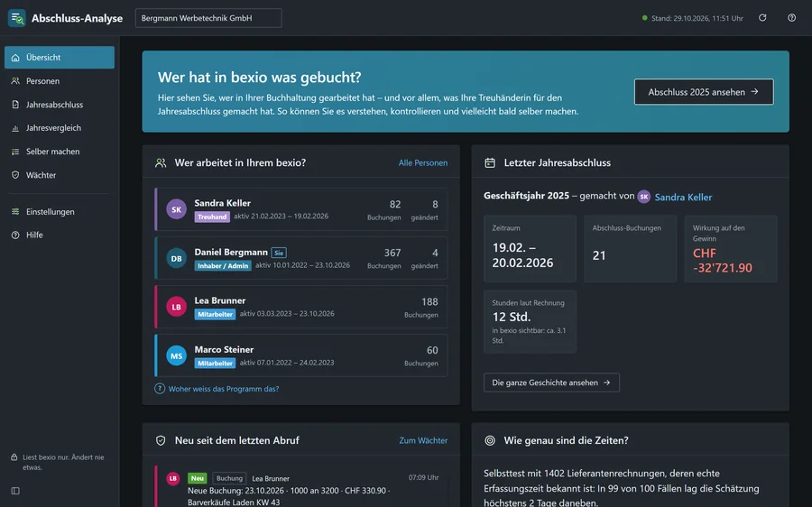This screenshot has height=507, width=812.
Task: Click the SK avatar next to gemacht von
Action: pos(643,197)
